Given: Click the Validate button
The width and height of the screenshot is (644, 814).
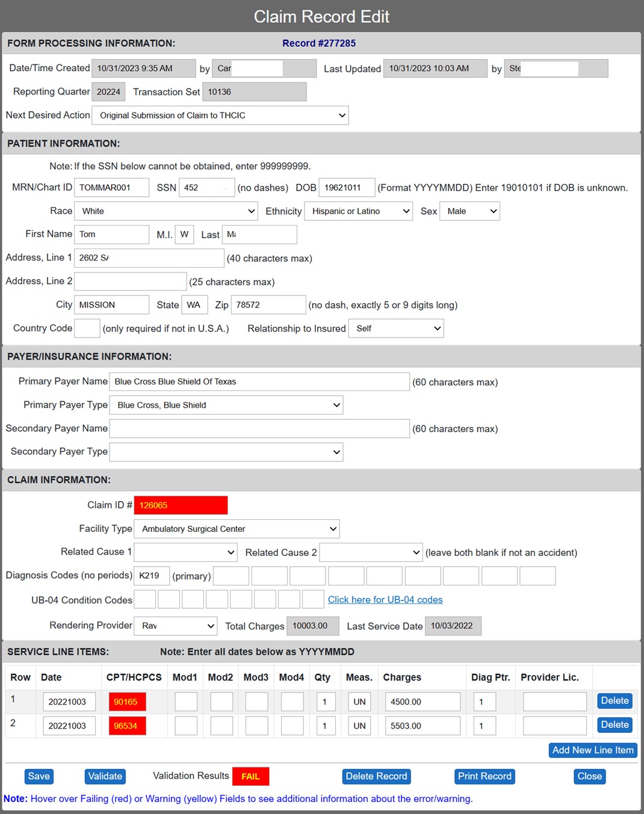Looking at the screenshot, I should [105, 776].
